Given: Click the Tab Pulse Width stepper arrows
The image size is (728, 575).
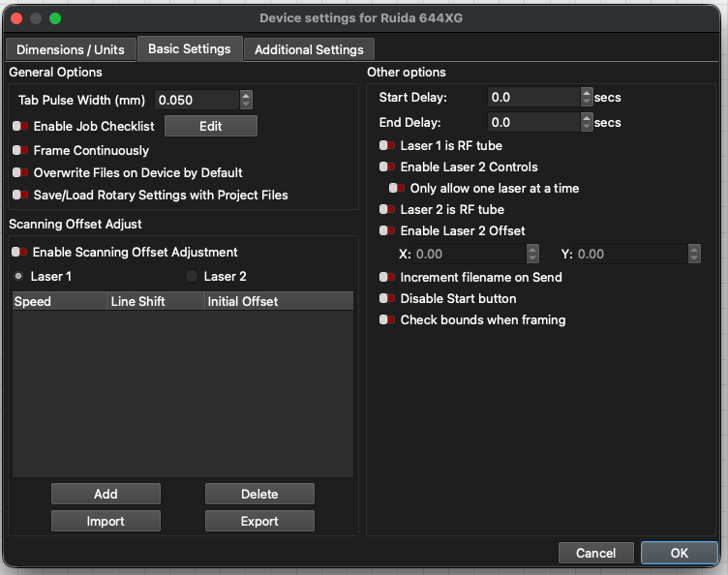Looking at the screenshot, I should tap(246, 100).
